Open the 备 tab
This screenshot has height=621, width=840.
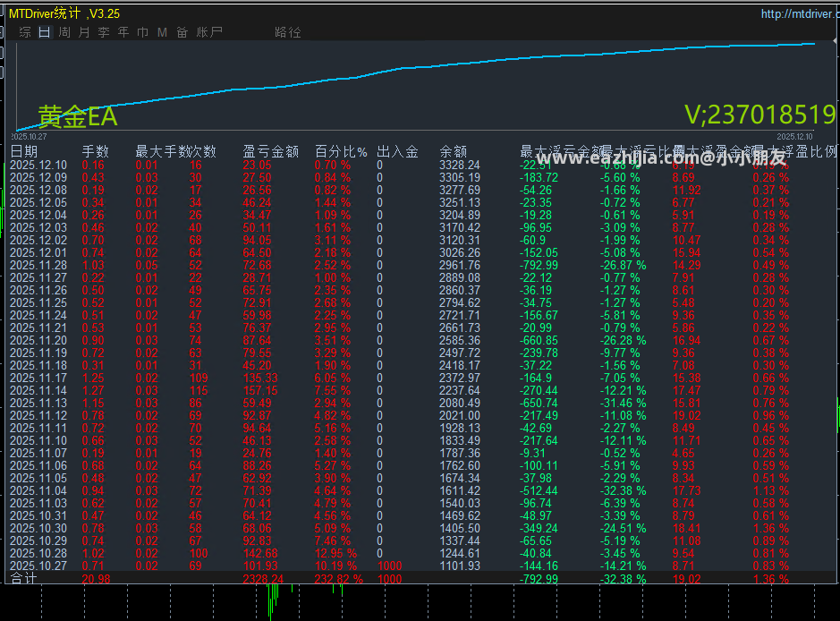[182, 32]
